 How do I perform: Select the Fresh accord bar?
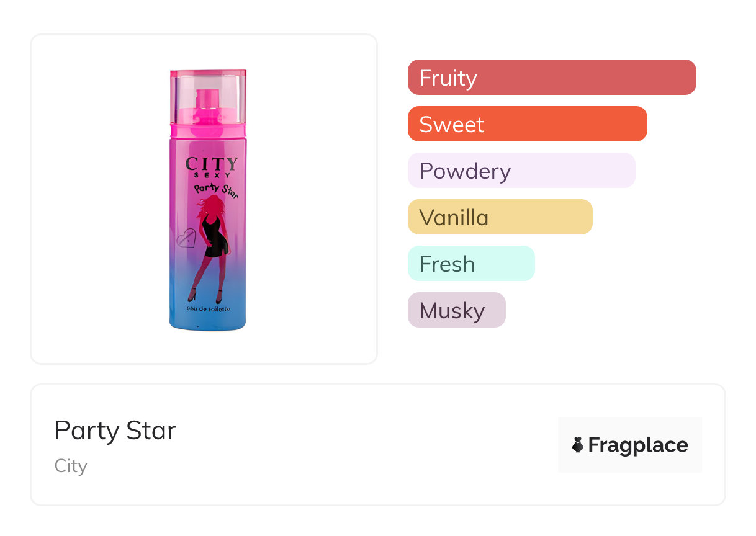470,264
